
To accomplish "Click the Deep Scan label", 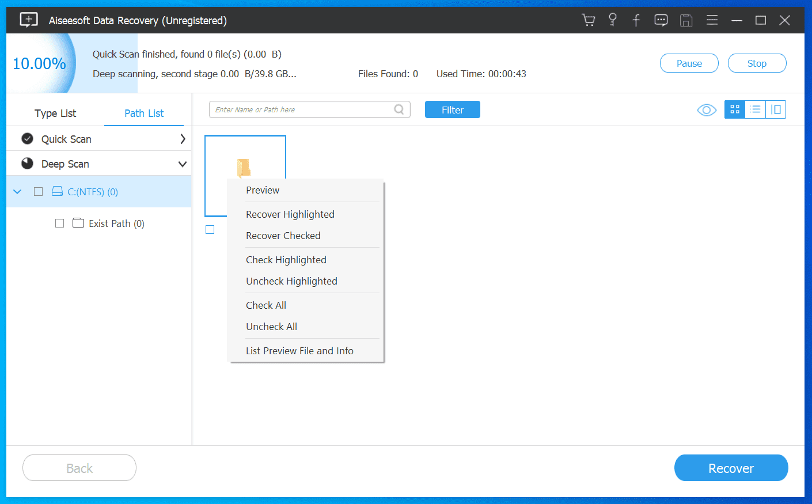I will click(x=65, y=164).
